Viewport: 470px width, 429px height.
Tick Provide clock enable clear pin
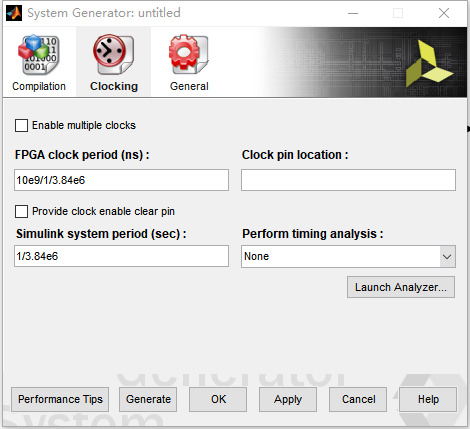coord(21,211)
